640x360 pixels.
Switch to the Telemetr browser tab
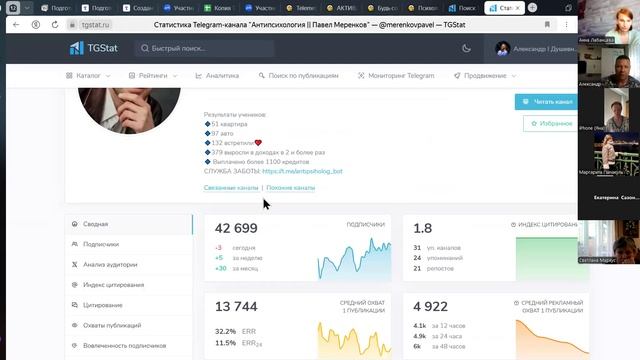point(301,8)
